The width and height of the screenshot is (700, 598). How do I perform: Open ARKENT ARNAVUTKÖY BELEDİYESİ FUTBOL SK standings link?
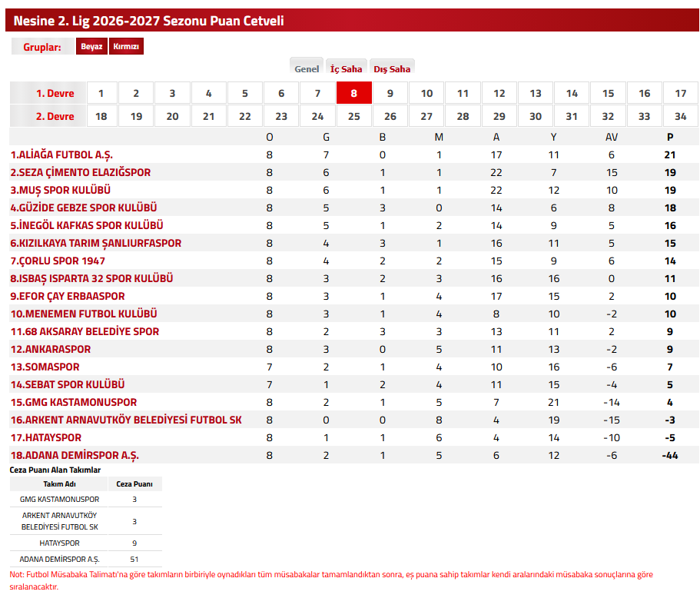click(126, 420)
